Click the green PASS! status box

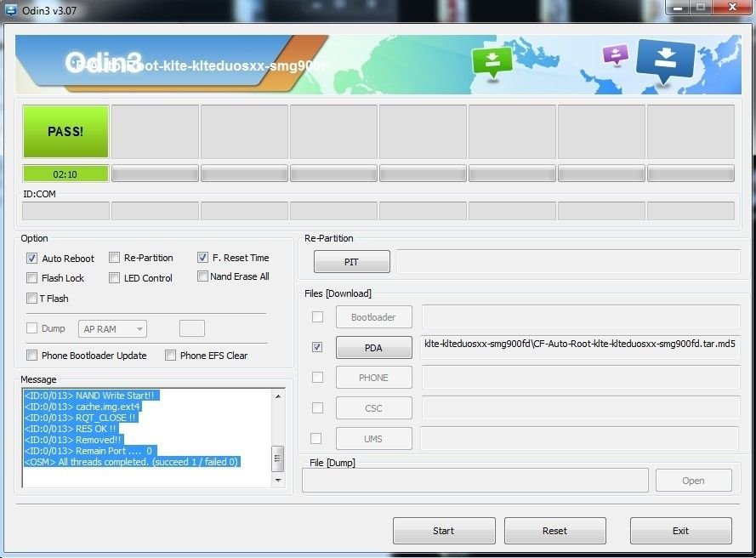65,132
